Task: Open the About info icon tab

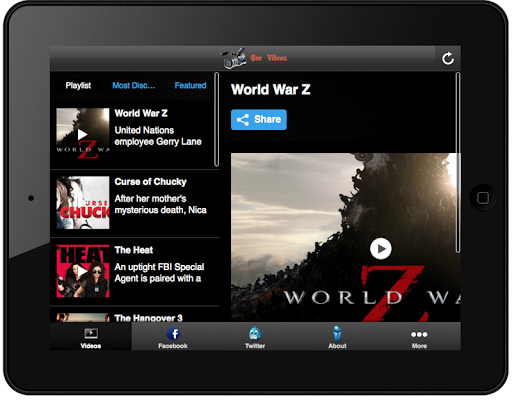Action: tap(337, 333)
